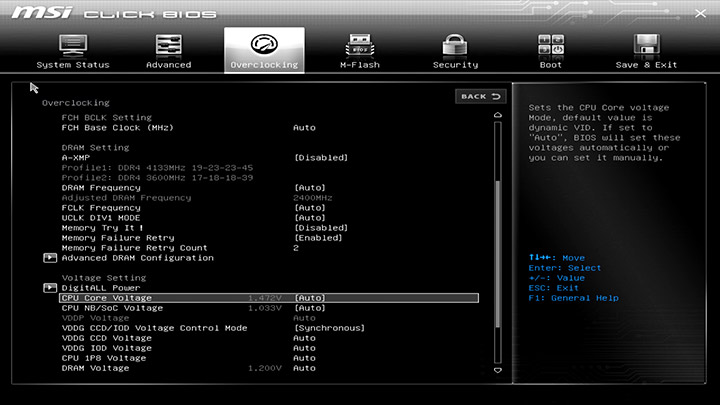Select the FCLK Frequency Auto value

coord(309,207)
